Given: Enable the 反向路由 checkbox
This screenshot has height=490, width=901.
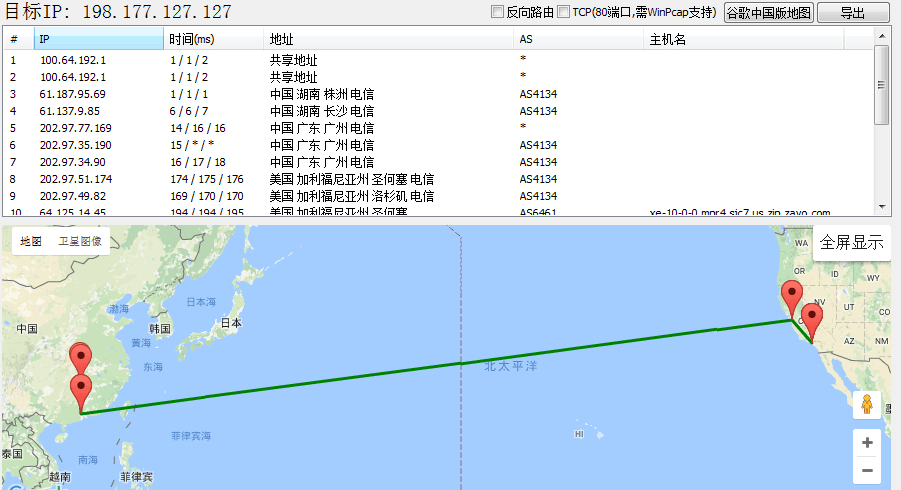Looking at the screenshot, I should [x=497, y=12].
